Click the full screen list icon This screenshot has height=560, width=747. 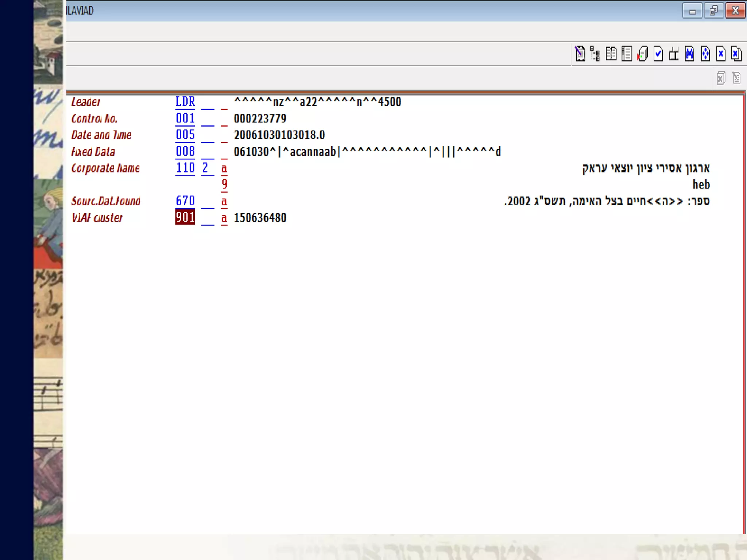(x=627, y=54)
